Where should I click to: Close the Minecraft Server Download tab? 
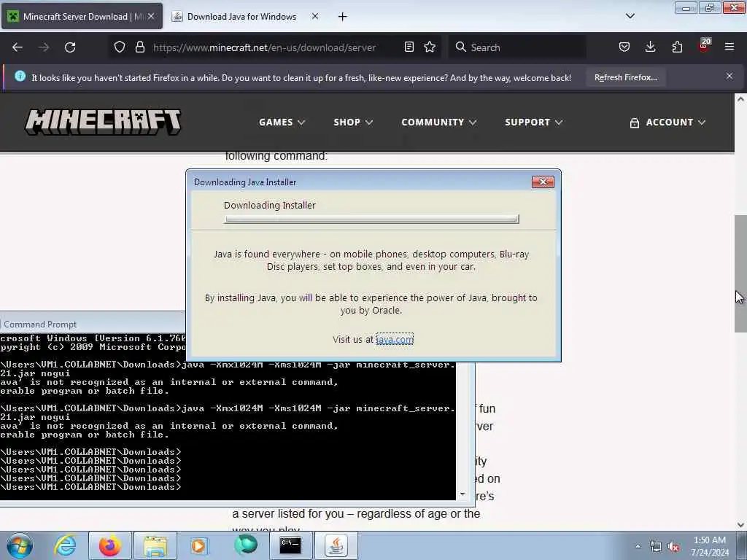pos(151,16)
